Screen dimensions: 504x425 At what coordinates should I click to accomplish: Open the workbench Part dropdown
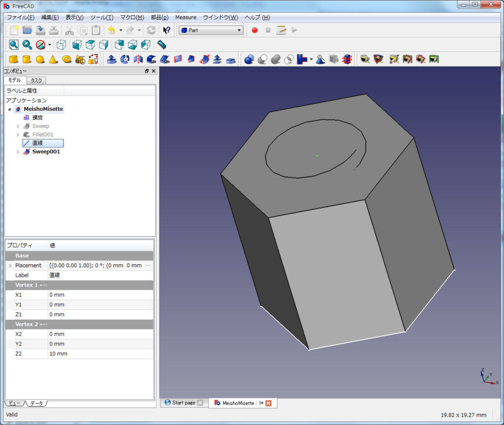pos(211,30)
